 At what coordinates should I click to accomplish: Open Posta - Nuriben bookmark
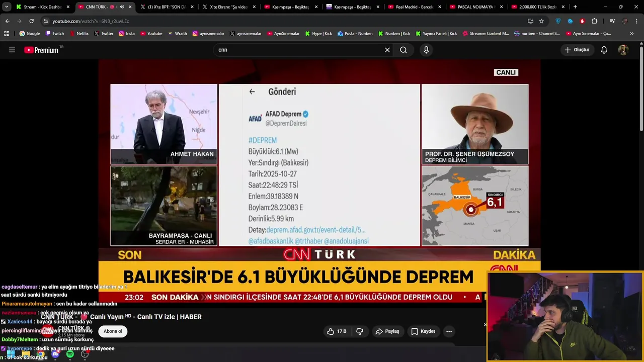point(355,34)
